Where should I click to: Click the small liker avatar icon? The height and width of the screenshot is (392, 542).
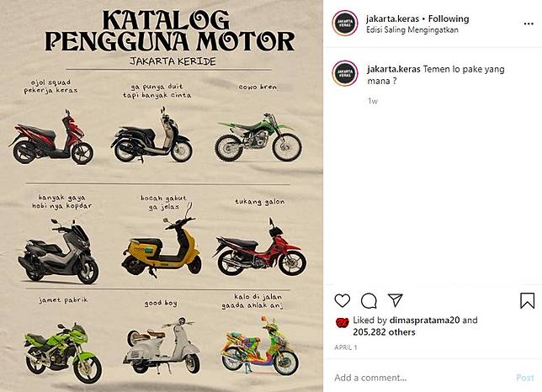click(x=343, y=322)
